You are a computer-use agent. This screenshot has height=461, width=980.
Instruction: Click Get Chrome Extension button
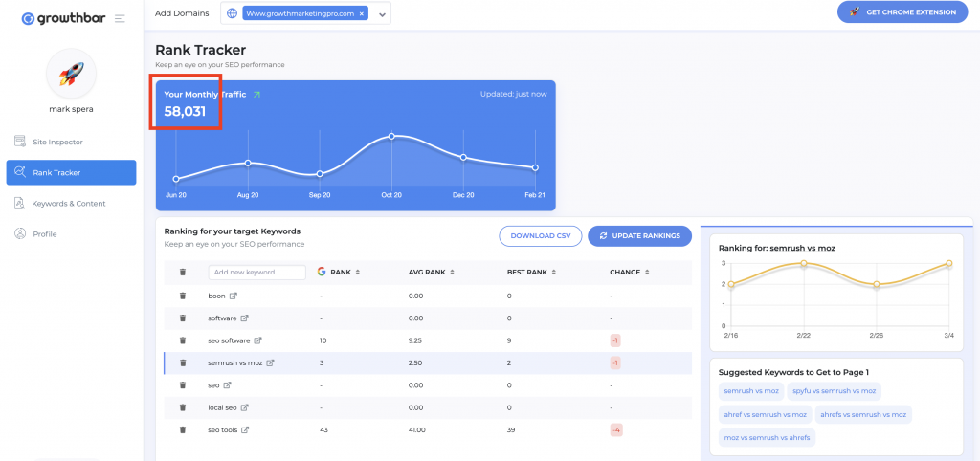coord(902,11)
